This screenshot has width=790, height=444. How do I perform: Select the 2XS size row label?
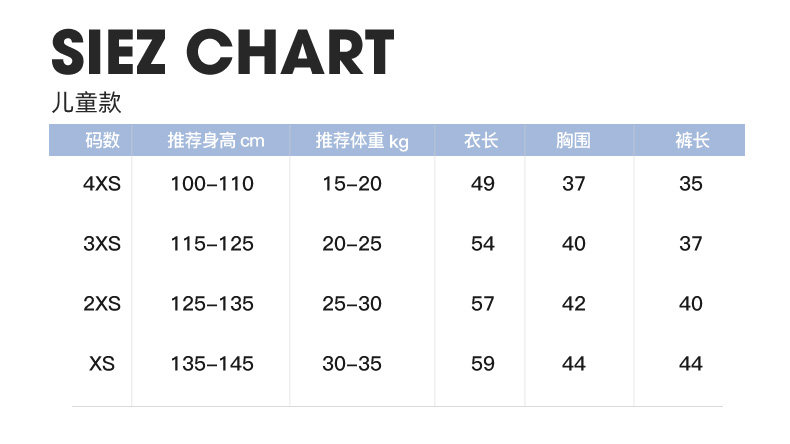tap(102, 304)
